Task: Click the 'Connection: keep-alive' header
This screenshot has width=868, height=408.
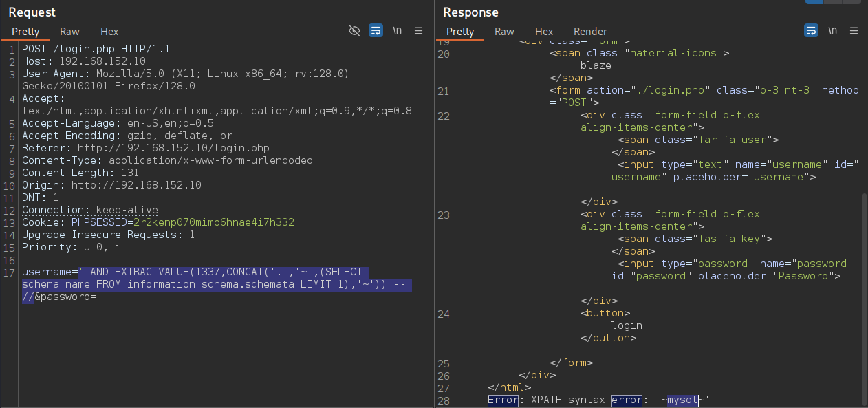Action: (x=90, y=211)
